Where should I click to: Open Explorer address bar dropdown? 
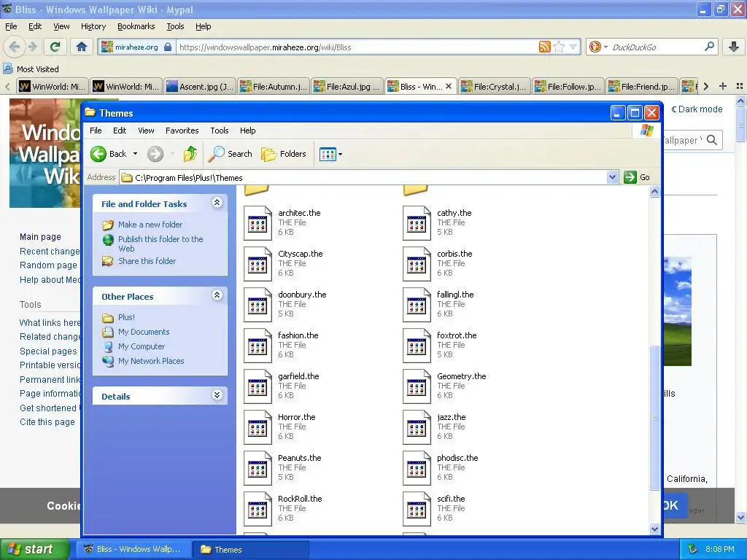613,177
